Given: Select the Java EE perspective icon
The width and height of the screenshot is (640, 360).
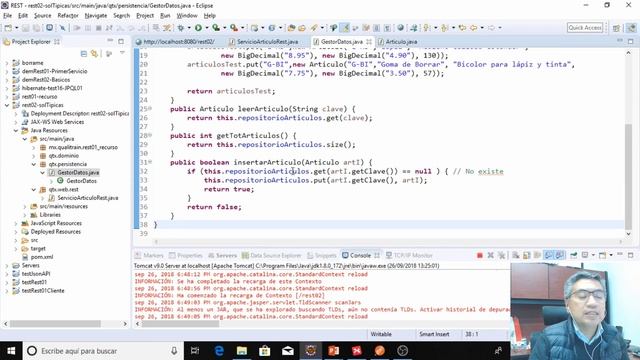Looking at the screenshot, I should 631,28.
